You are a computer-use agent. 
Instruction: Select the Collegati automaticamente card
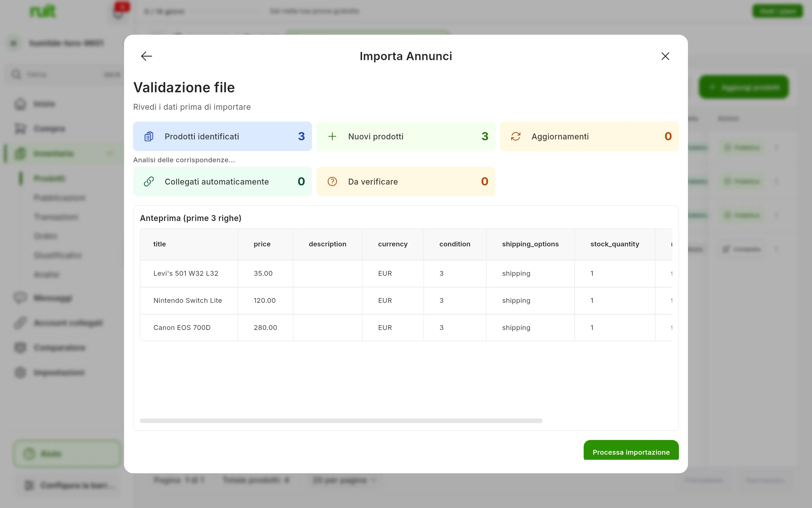coord(222,181)
